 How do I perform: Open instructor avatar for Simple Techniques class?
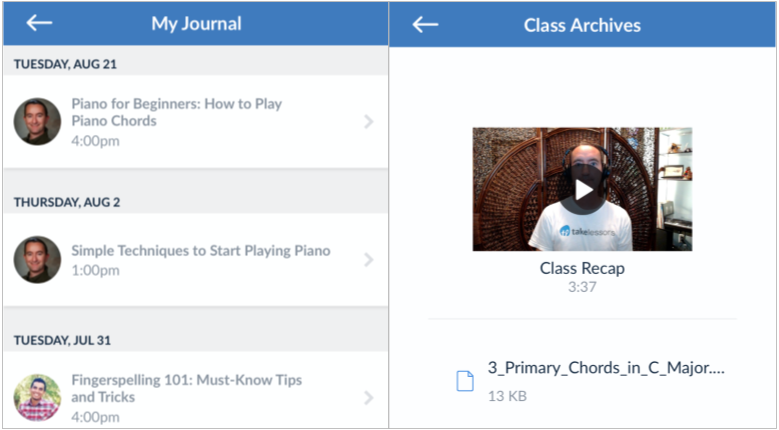[x=37, y=260]
